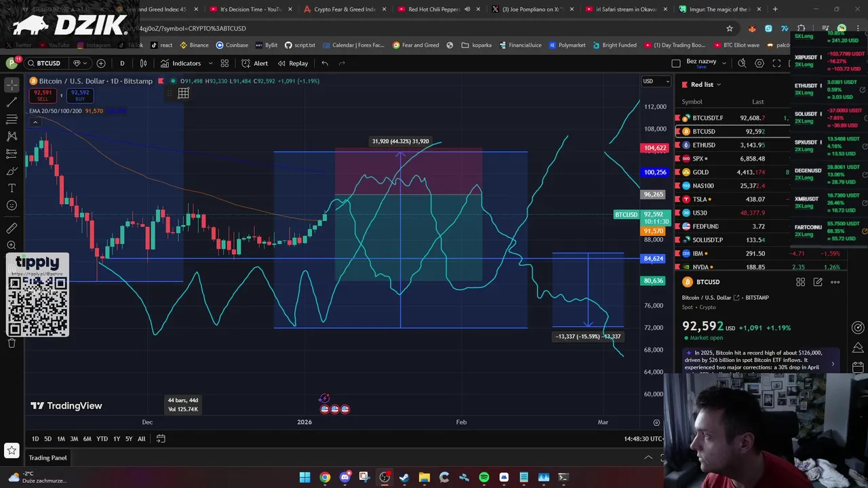
Task: Open the quick search lightning icon
Action: coord(742,63)
